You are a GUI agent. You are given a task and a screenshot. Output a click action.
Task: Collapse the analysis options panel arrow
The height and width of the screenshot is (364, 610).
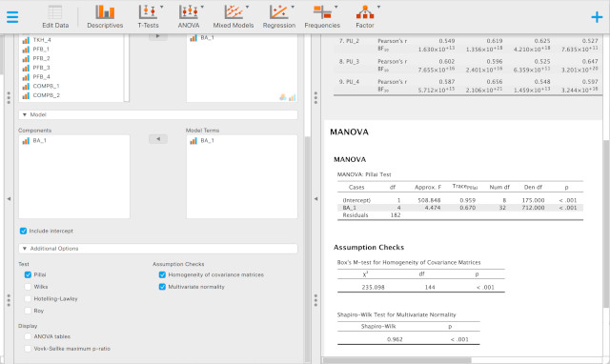(x=315, y=199)
